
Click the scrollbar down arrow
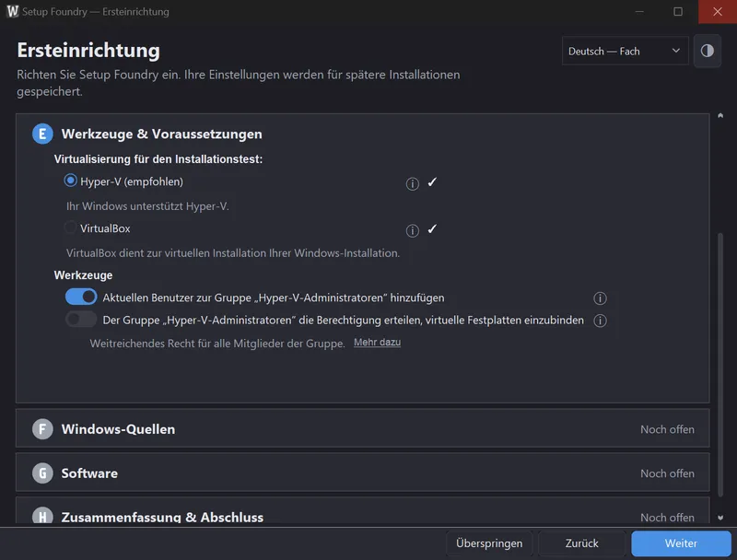click(x=720, y=518)
